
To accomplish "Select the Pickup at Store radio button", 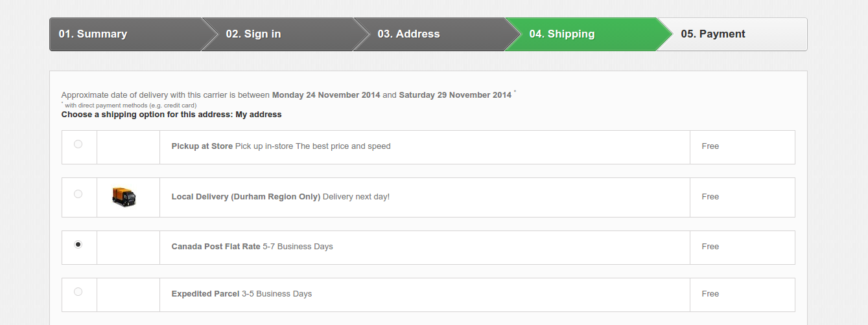I will point(78,144).
